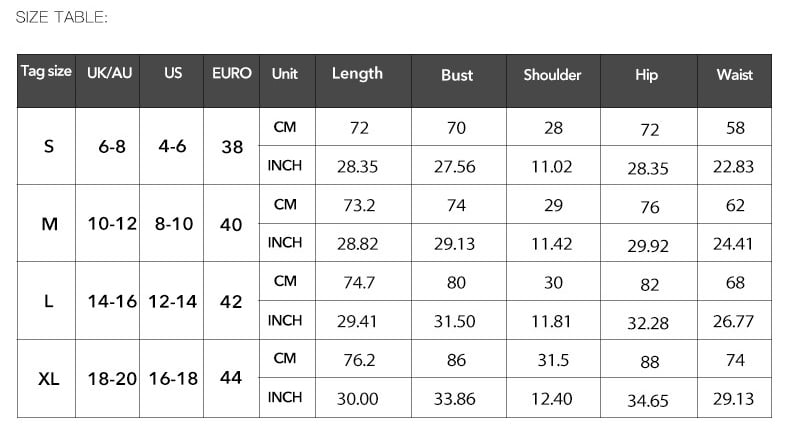Click the EURO column header
Image resolution: width=790 pixels, height=447 pixels.
[232, 73]
